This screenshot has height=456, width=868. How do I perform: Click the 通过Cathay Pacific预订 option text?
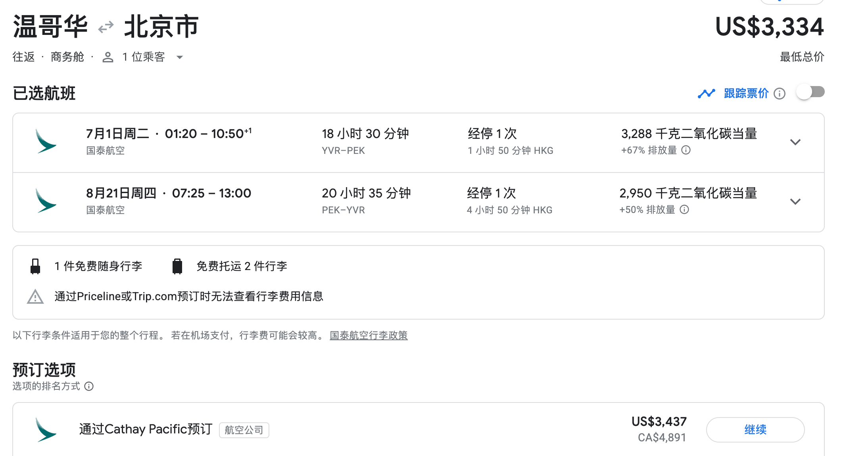146,429
